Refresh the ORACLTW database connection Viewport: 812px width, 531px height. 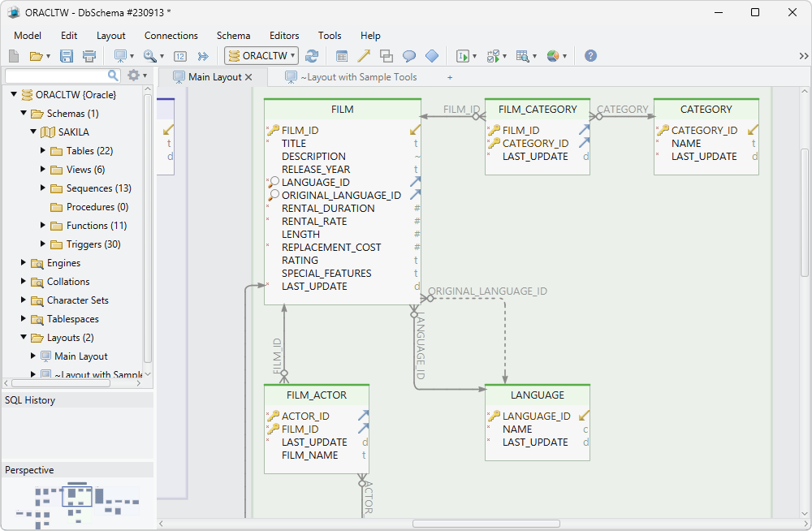(x=313, y=56)
